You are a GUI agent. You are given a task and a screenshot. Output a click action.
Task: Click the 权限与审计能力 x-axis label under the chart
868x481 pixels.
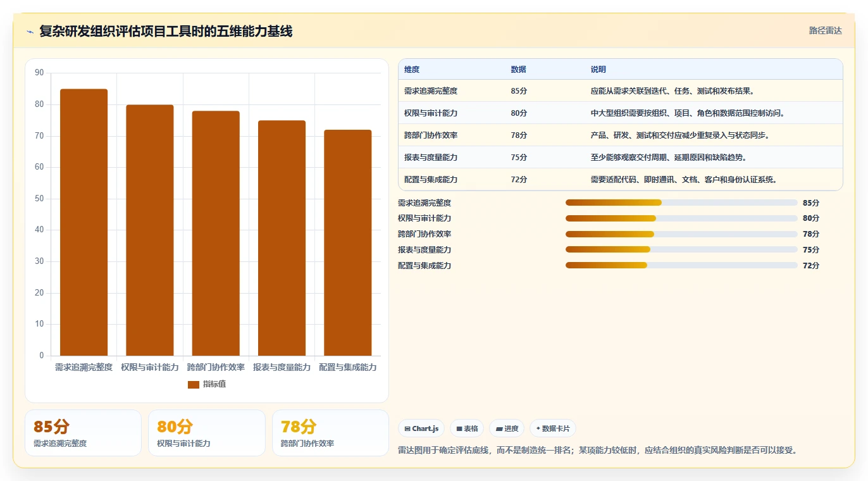pos(150,368)
